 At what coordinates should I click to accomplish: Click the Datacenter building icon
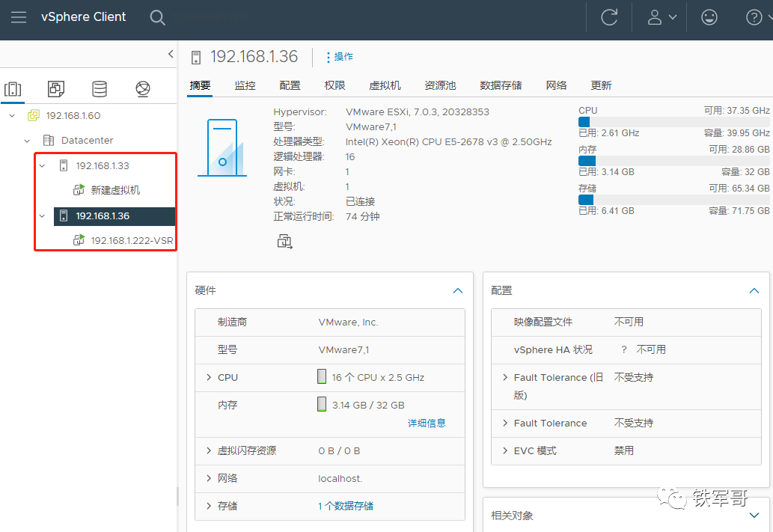click(49, 141)
